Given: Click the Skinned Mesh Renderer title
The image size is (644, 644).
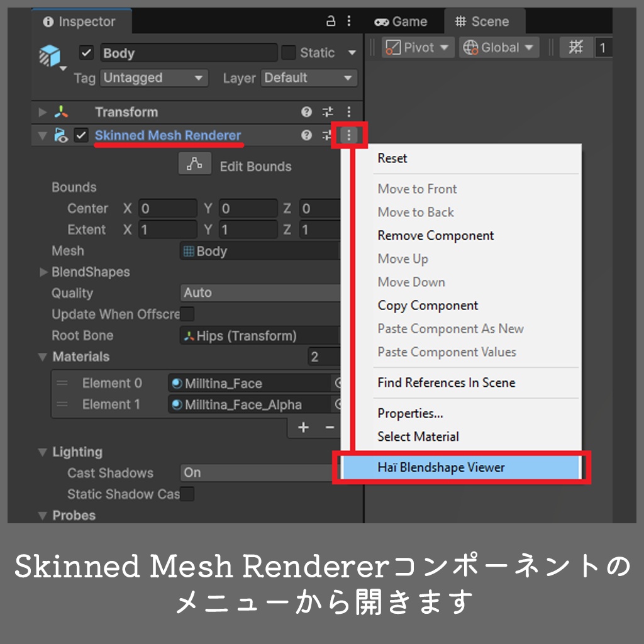Looking at the screenshot, I should [167, 135].
